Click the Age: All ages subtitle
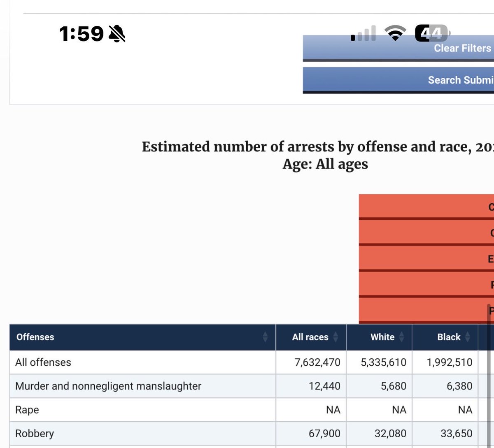 325,164
